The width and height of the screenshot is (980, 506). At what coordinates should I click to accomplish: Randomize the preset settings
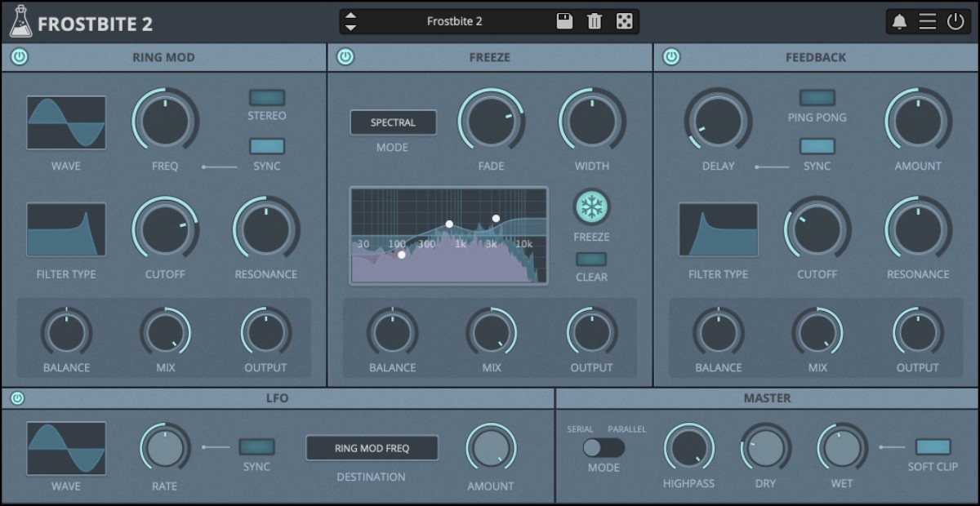point(624,21)
